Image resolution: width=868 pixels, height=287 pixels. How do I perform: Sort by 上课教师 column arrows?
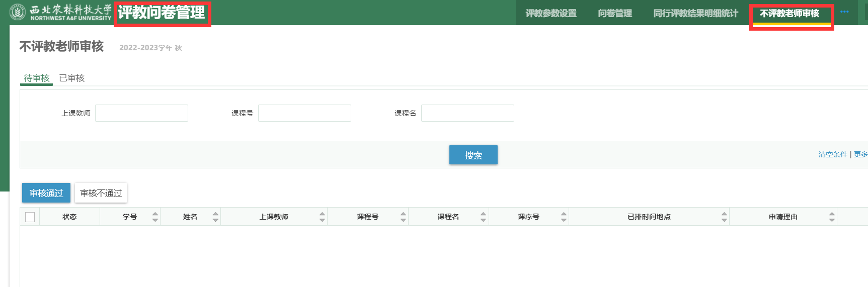pos(322,217)
